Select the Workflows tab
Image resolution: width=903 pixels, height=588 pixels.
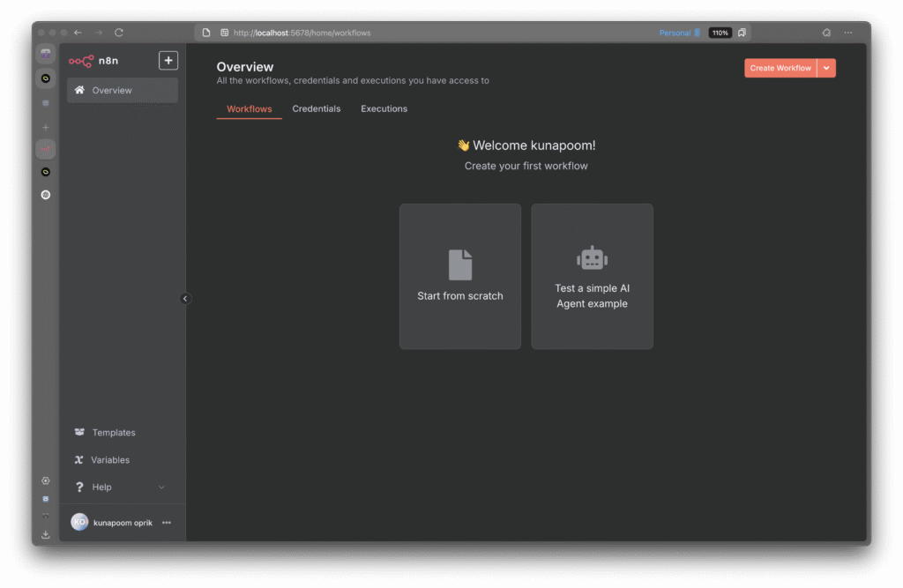coord(249,109)
